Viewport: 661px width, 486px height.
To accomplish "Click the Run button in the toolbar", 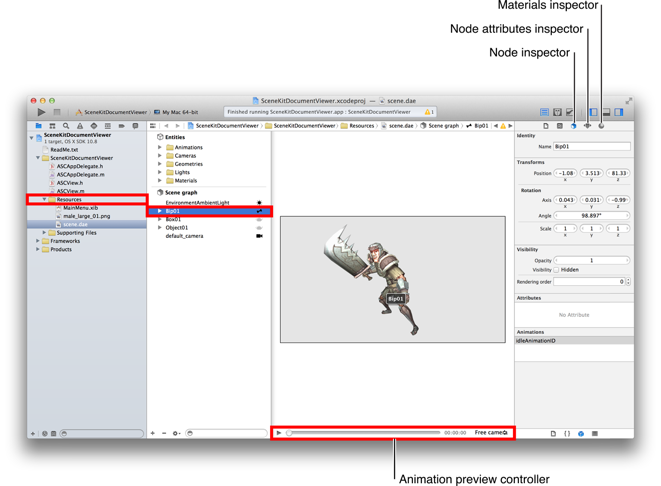I will coord(41,112).
